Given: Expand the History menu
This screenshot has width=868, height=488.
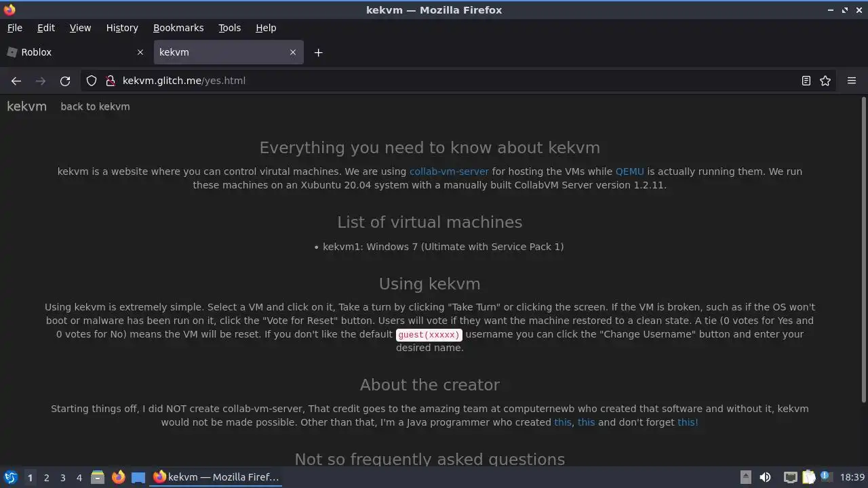Looking at the screenshot, I should coord(122,28).
